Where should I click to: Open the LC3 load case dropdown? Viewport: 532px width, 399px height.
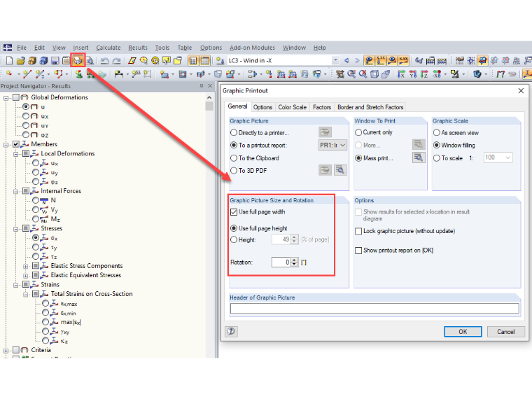335,60
